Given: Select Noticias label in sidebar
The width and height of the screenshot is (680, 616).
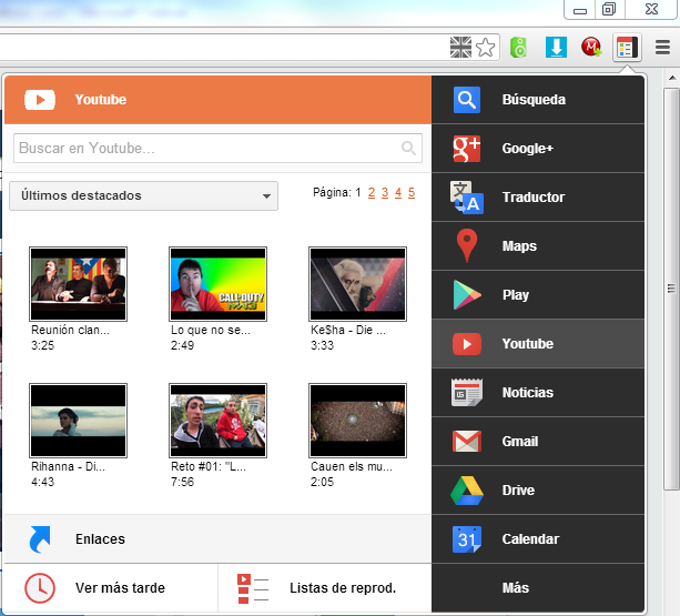Looking at the screenshot, I should (528, 393).
